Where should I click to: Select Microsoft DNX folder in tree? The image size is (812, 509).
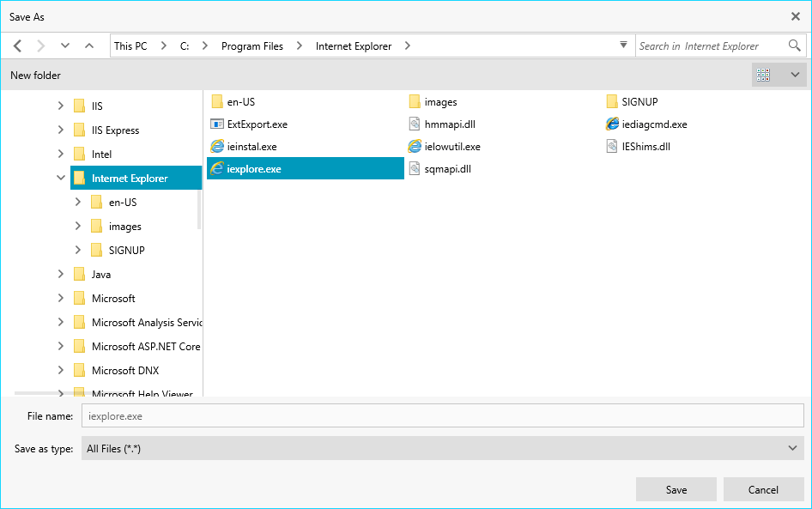[x=125, y=371]
